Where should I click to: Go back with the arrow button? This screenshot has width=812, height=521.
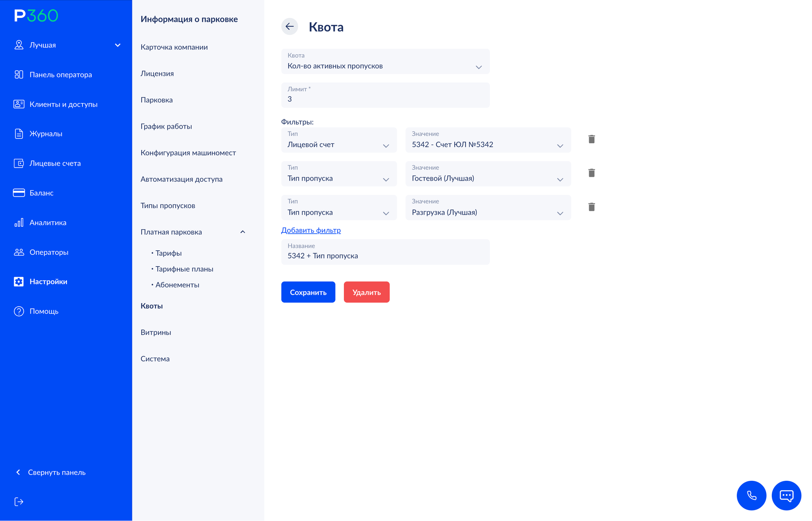[289, 27]
